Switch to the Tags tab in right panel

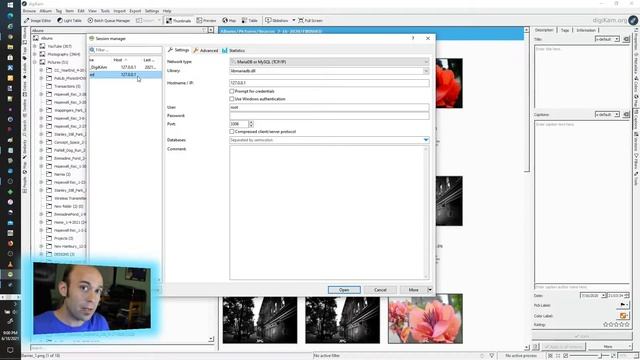click(x=565, y=30)
